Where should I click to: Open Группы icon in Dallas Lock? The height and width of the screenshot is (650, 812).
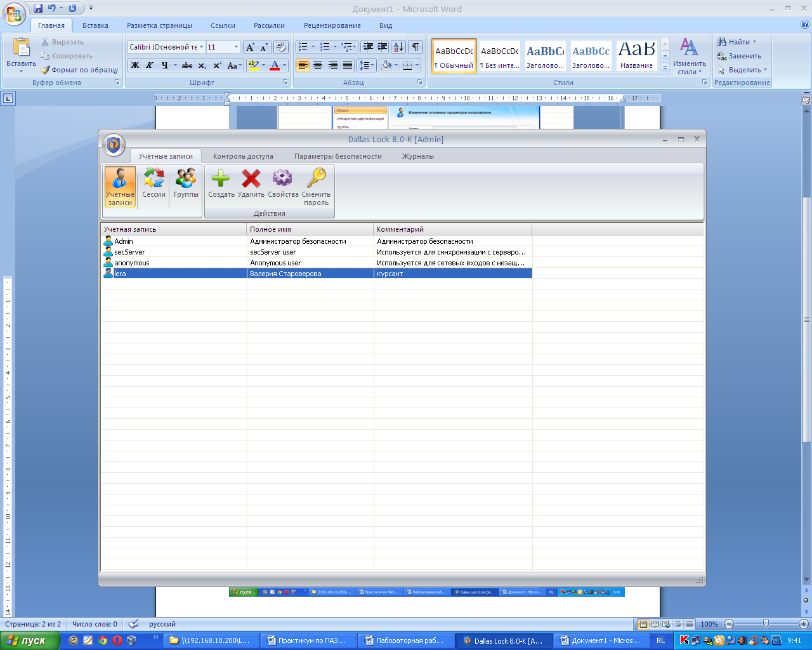click(x=186, y=183)
